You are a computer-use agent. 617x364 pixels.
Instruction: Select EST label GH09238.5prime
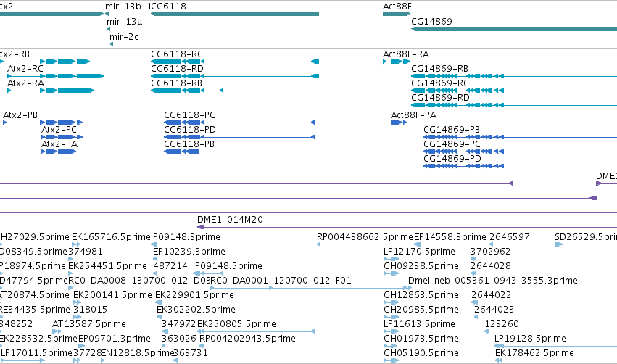(x=421, y=266)
